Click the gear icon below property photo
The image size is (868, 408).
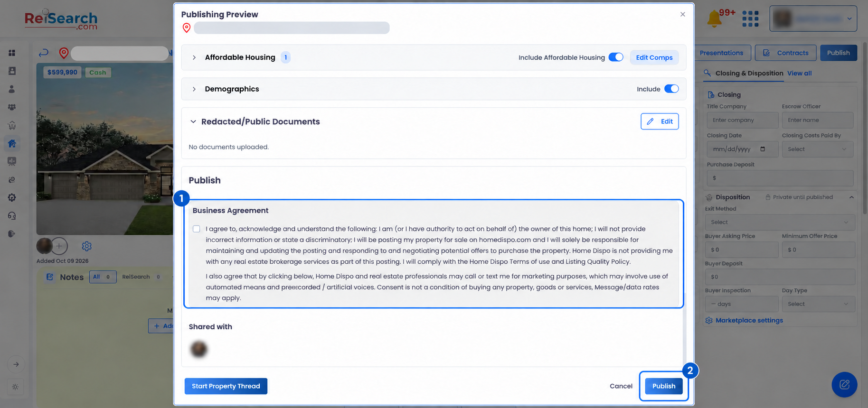[x=86, y=246]
